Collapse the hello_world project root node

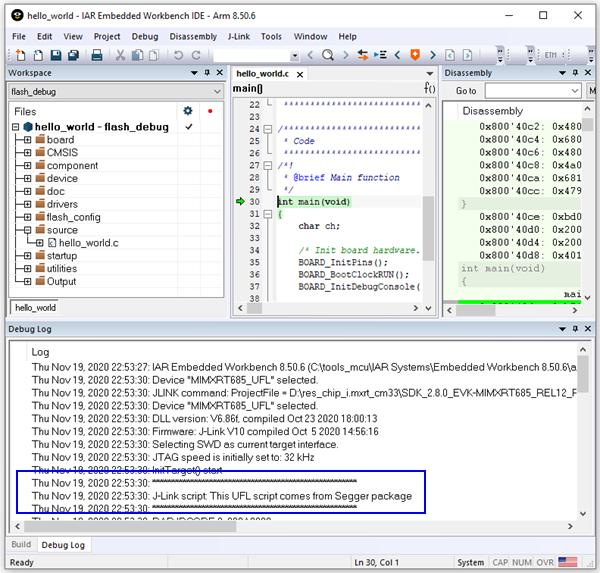pyautogui.click(x=15, y=127)
